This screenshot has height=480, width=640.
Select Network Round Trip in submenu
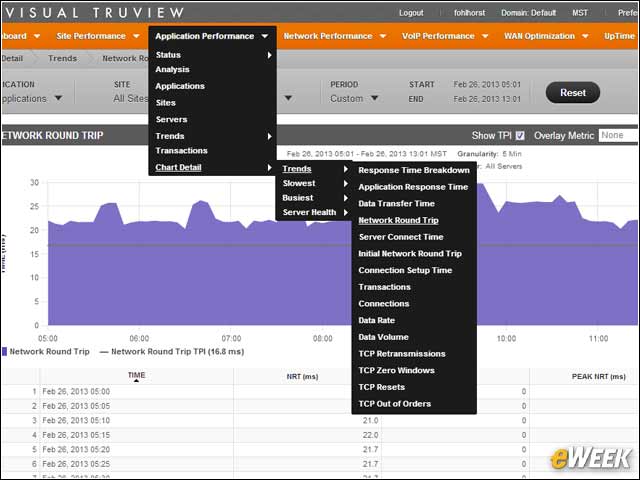point(398,220)
